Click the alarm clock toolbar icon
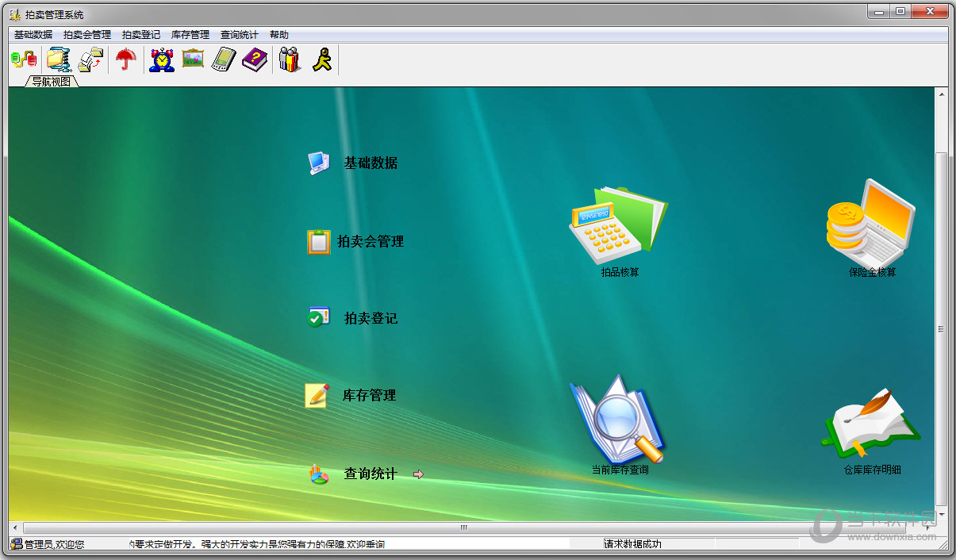 tap(162, 59)
